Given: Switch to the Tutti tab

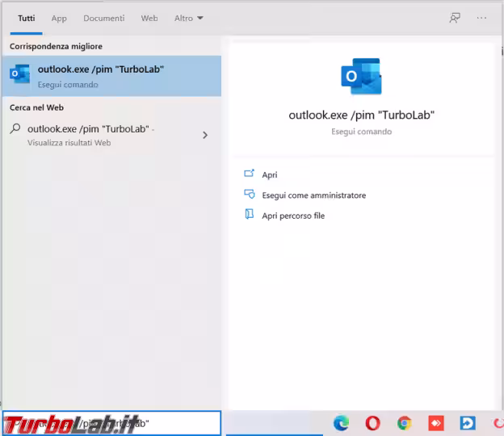Looking at the screenshot, I should coord(27,19).
